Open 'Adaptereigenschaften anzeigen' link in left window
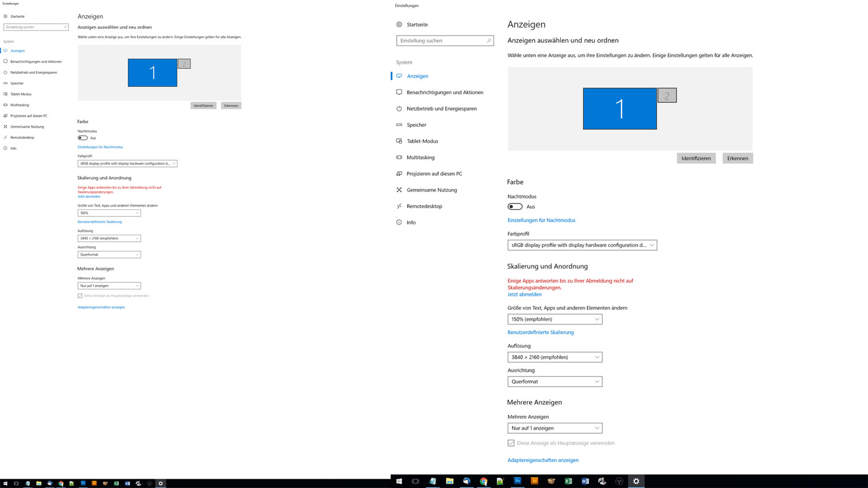Image resolution: width=868 pixels, height=488 pixels. pyautogui.click(x=101, y=307)
